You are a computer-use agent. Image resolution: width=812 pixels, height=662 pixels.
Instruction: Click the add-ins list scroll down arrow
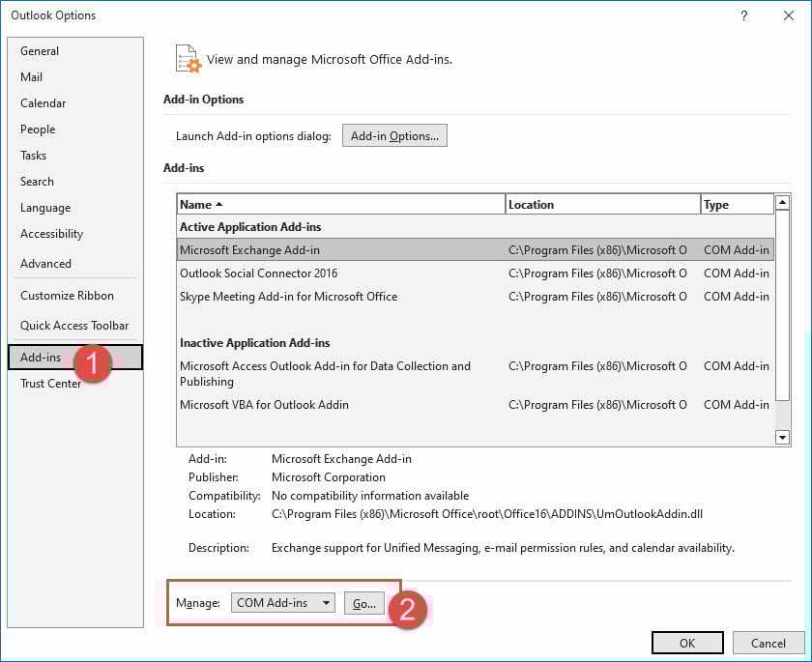(782, 438)
